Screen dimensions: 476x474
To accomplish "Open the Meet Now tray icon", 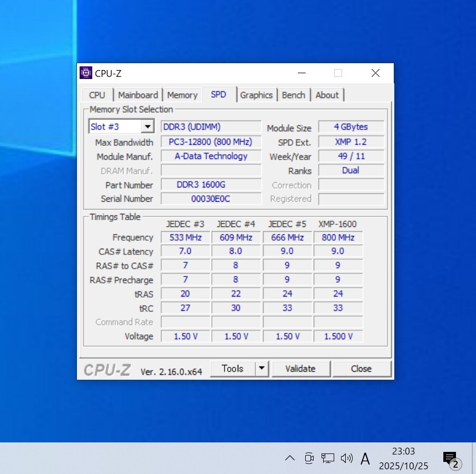I will pyautogui.click(x=309, y=458).
